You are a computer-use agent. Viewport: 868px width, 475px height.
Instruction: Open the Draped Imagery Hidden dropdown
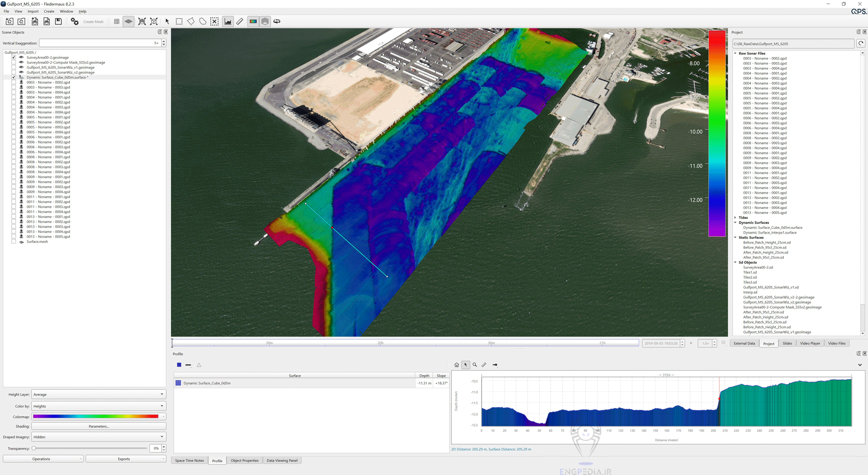[x=99, y=437]
